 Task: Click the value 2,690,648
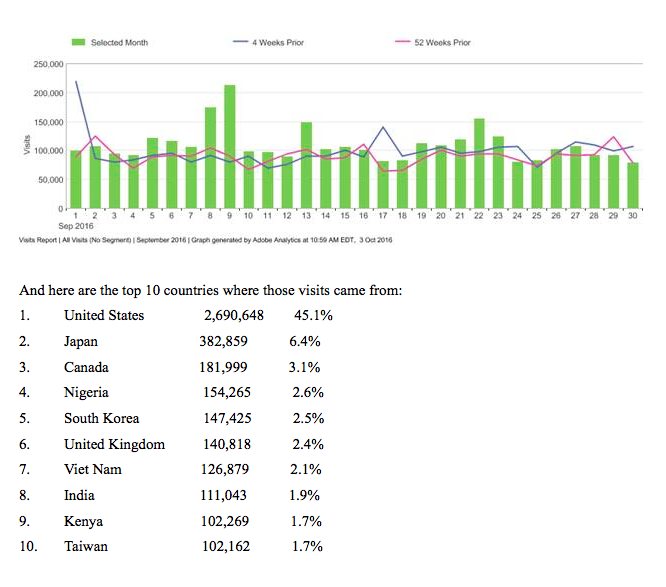234,316
